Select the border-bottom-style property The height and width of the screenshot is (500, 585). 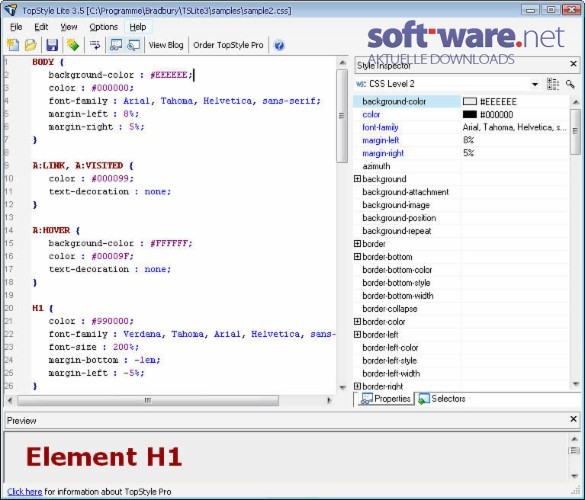[x=396, y=283]
